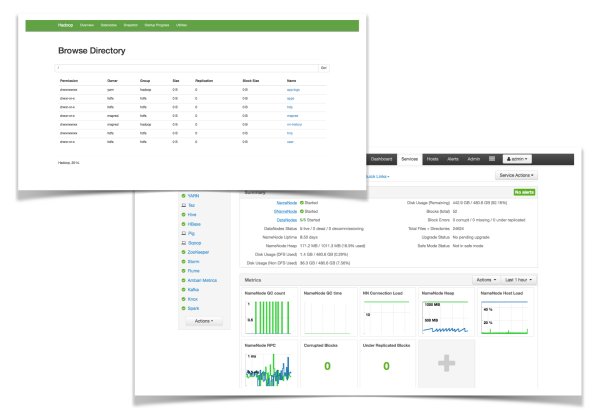Click the NameNode RPC chart
The image size is (600, 419).
[x=269, y=364]
